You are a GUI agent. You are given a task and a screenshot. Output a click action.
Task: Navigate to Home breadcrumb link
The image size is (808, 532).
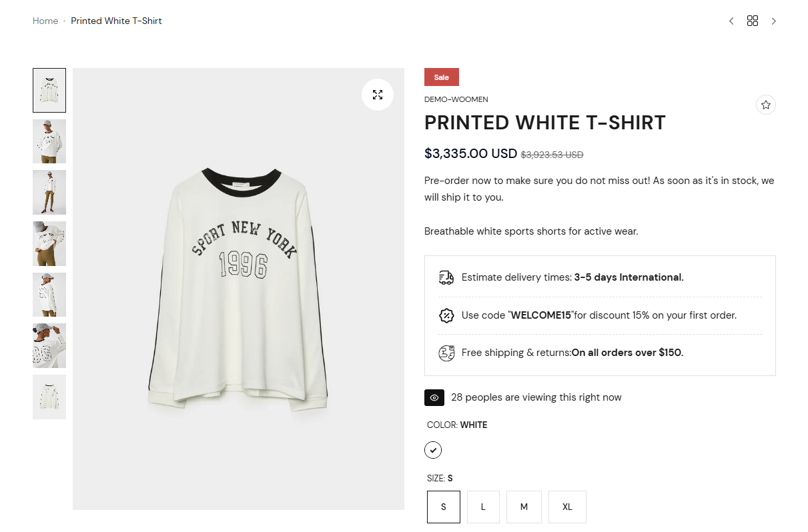[x=45, y=21]
